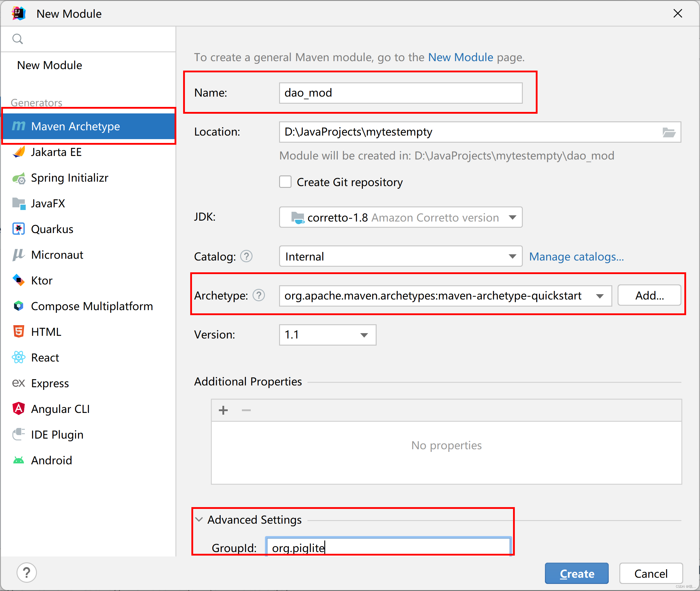Open the Catalog Internal dropdown
Viewport: 700px width, 591px height.
click(401, 256)
